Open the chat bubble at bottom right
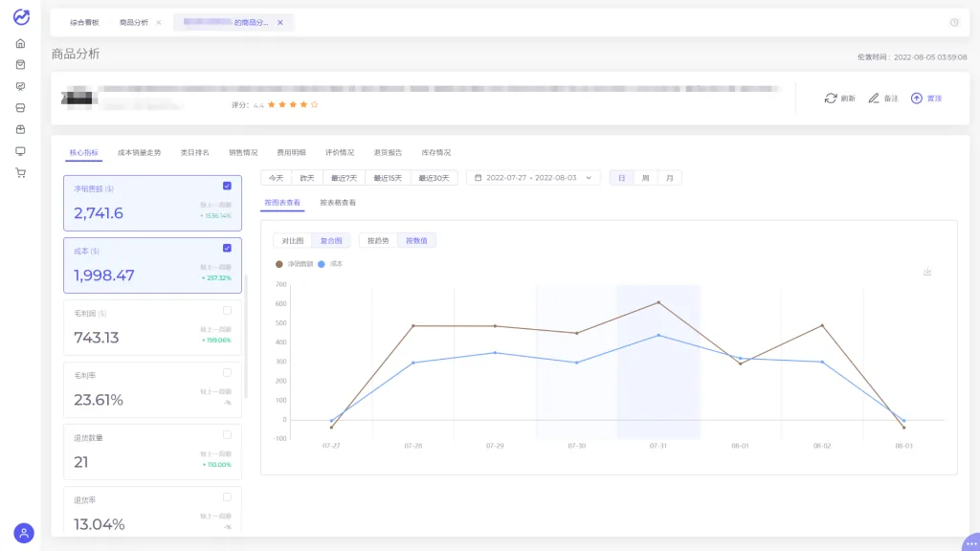The width and height of the screenshot is (980, 551). (971, 543)
